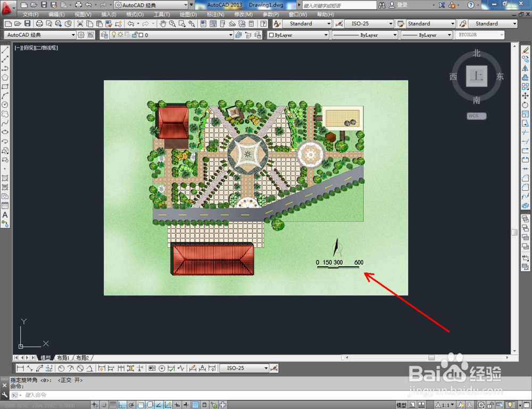
Task: Click the WCS coordinate system button
Action: [476, 116]
